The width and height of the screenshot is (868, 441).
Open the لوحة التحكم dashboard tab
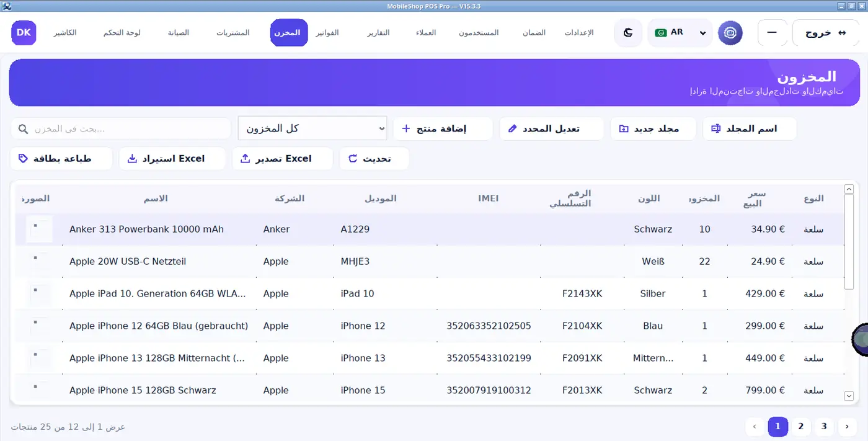pyautogui.click(x=122, y=33)
